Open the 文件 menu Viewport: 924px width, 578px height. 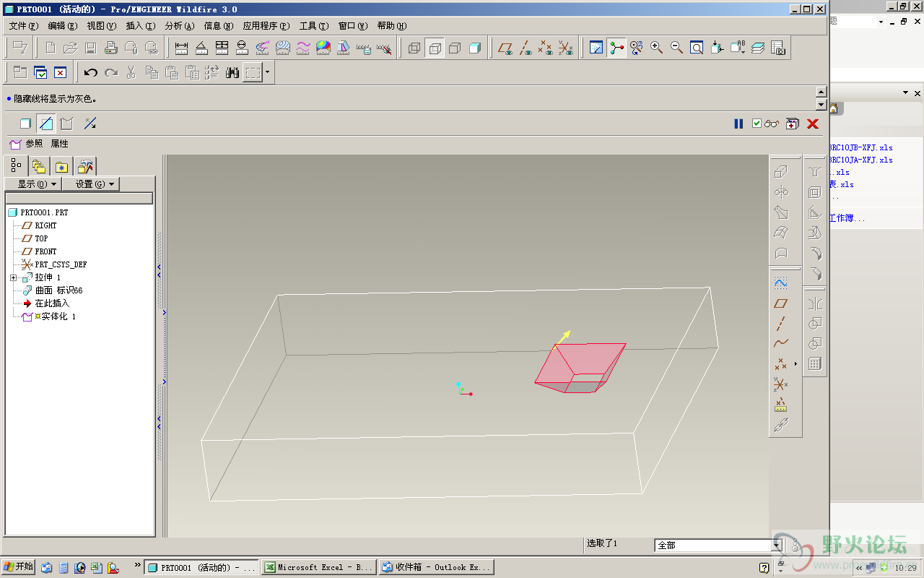24,25
